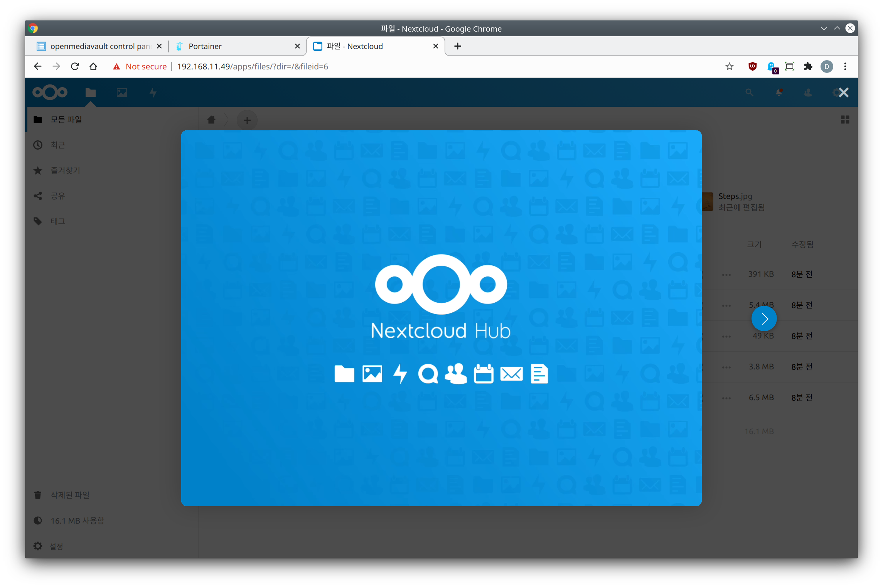Open the notifications bell icon
Viewport: 883px width, 588px height.
(x=779, y=93)
